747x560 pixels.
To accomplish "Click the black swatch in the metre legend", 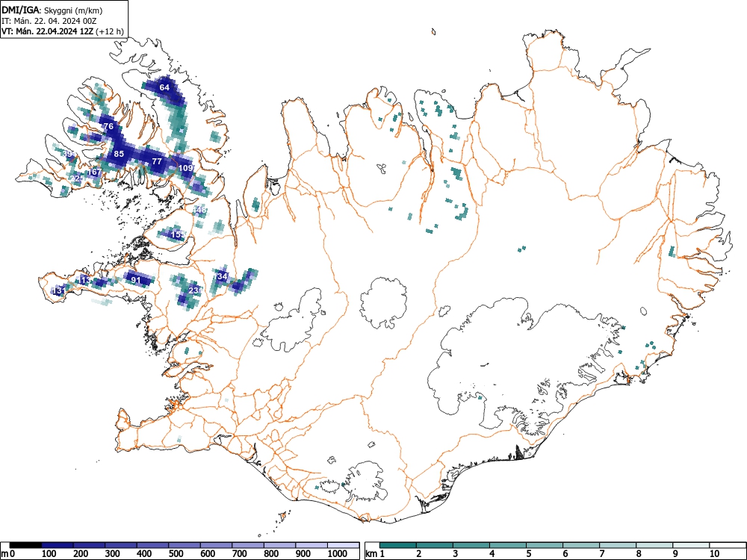I will coord(25,545).
